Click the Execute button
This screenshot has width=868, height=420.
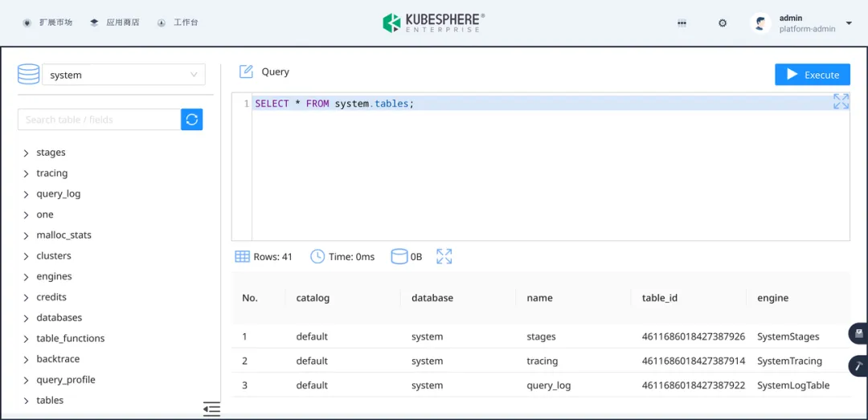[812, 75]
